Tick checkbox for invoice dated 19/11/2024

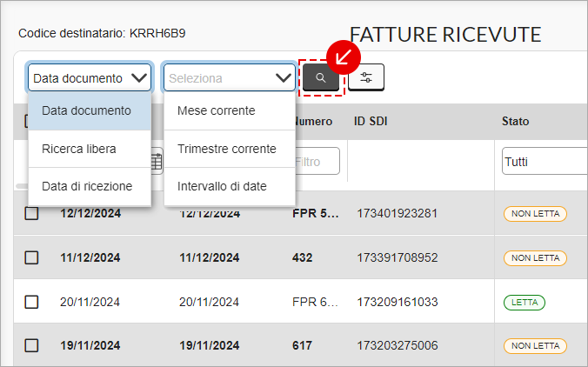pos(31,345)
